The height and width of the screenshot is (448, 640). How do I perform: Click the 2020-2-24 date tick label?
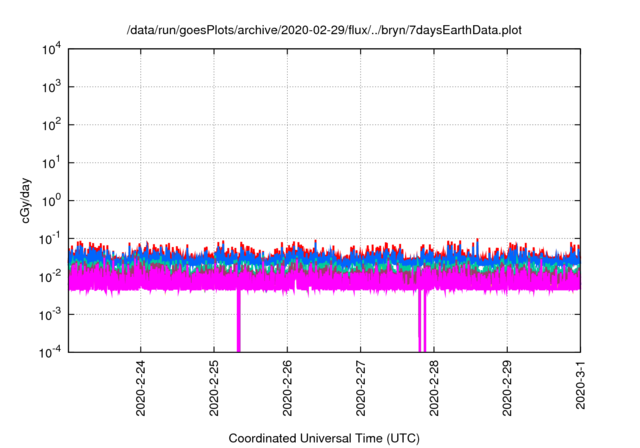140,388
